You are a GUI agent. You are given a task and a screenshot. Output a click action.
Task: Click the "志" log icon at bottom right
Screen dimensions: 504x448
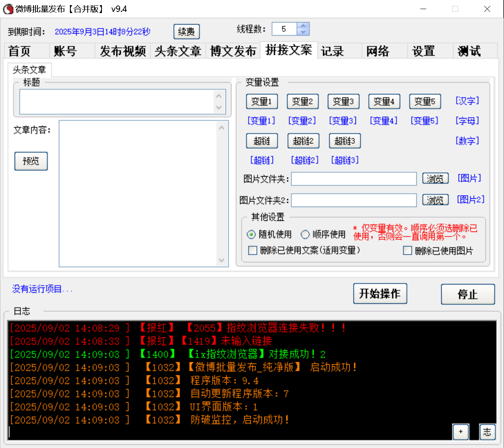(x=487, y=432)
